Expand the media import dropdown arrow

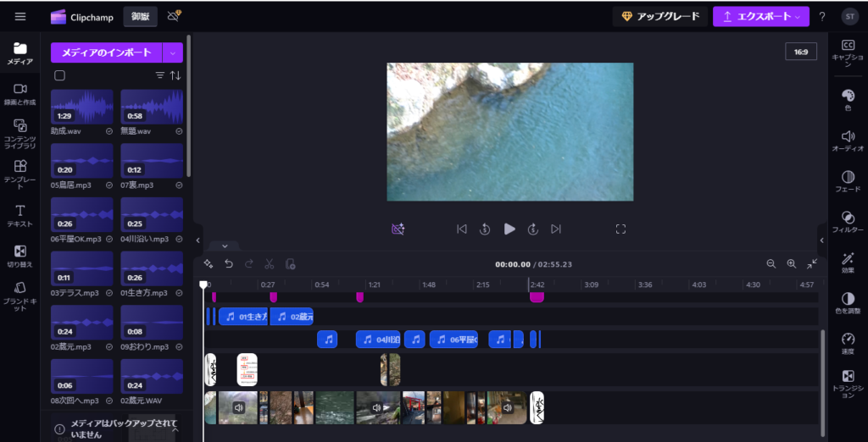click(173, 52)
